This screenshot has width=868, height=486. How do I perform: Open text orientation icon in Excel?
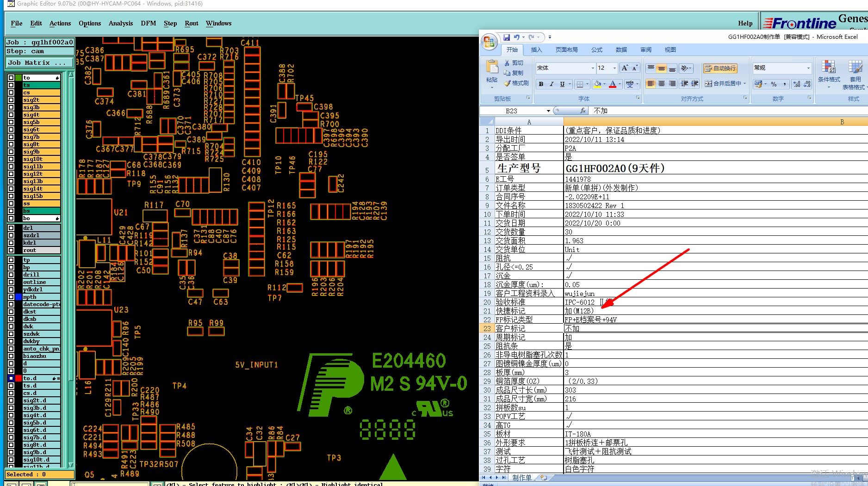[685, 68]
